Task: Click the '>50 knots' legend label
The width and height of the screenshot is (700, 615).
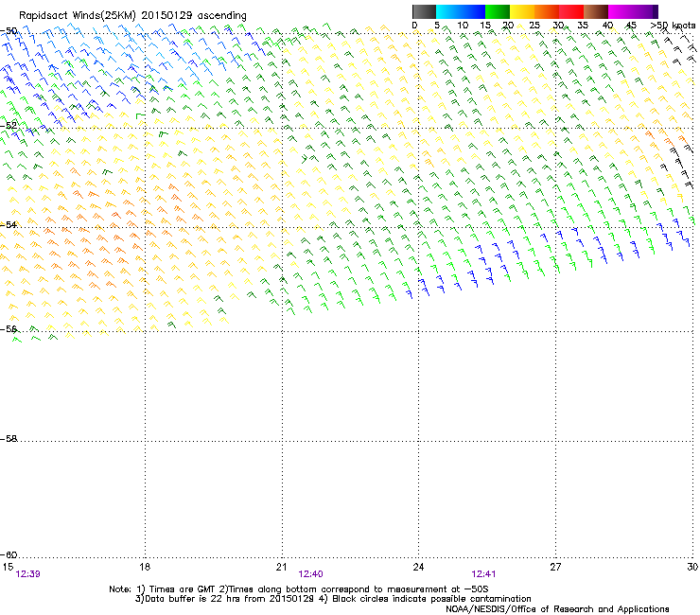Action: point(673,26)
